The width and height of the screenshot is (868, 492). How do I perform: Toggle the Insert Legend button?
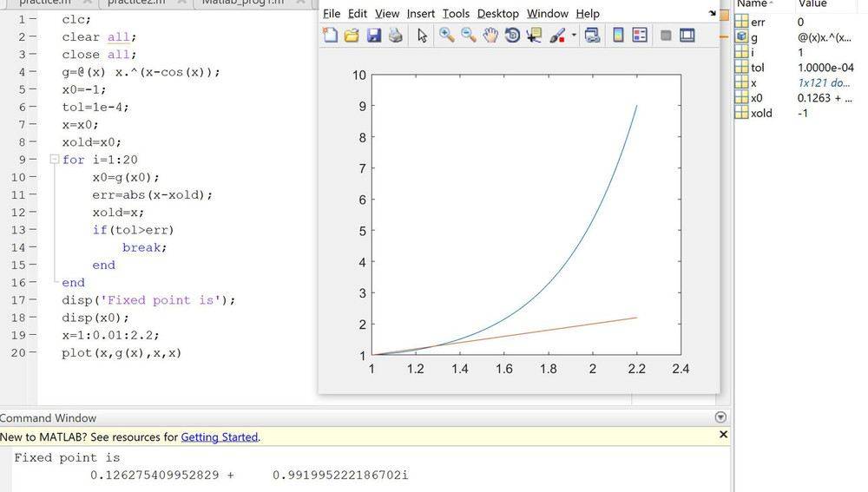(x=640, y=36)
